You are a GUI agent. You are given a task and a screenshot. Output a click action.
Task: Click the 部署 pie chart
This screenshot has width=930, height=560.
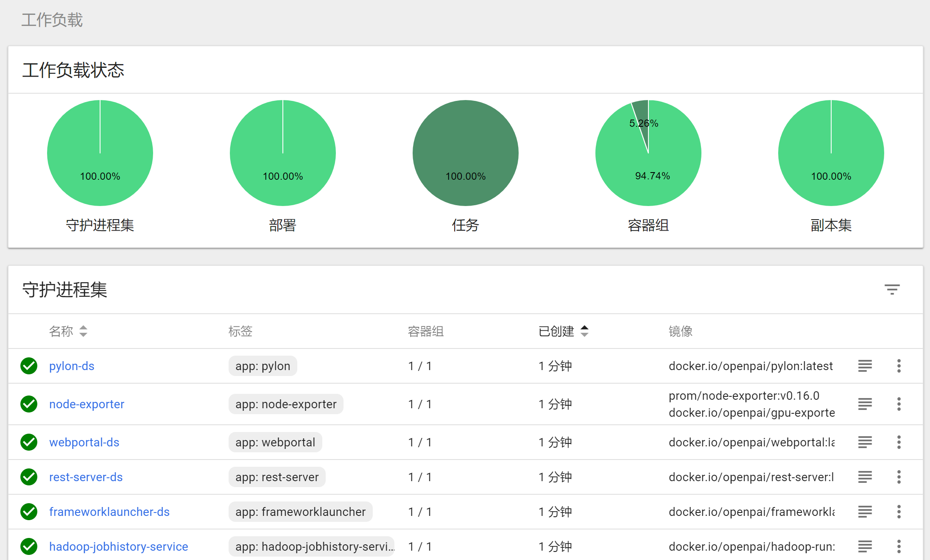coord(283,153)
